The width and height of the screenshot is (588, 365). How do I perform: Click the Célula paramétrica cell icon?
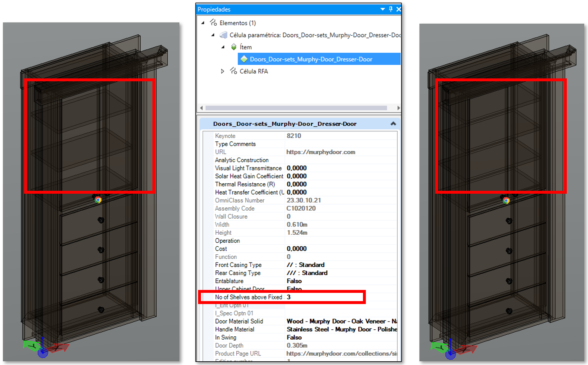[223, 35]
